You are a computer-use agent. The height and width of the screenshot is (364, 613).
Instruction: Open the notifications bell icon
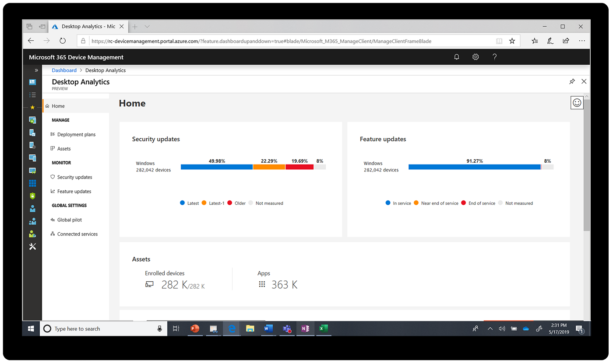coord(456,57)
